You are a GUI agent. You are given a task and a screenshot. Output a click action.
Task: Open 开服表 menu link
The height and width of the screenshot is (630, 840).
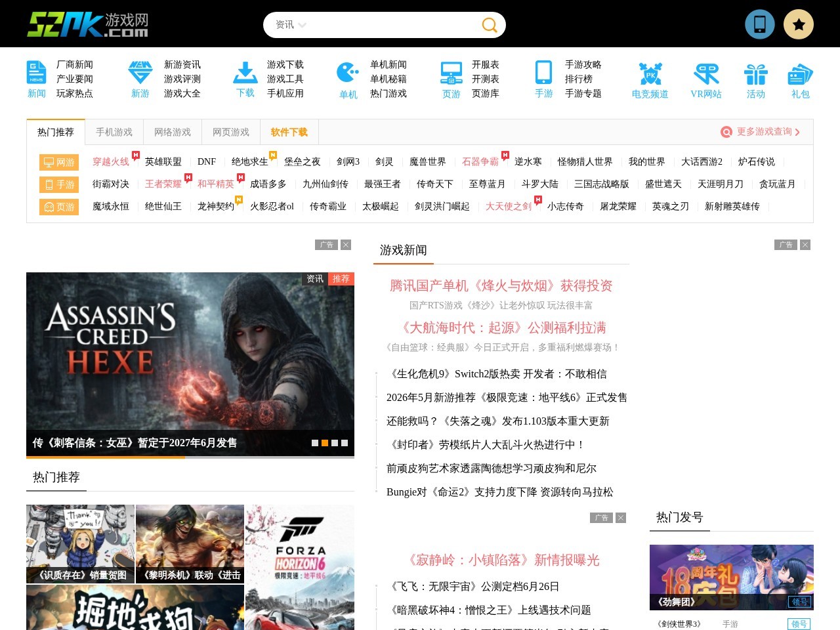coord(486,65)
